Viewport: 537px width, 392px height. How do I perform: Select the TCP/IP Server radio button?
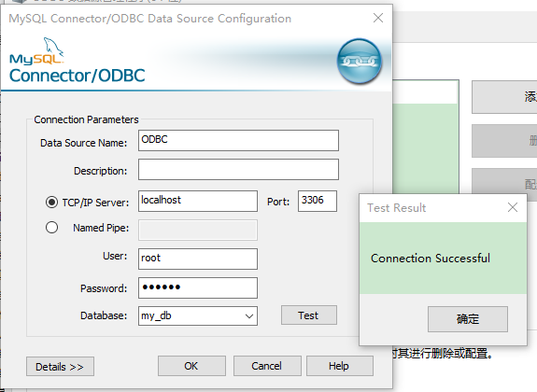click(51, 202)
